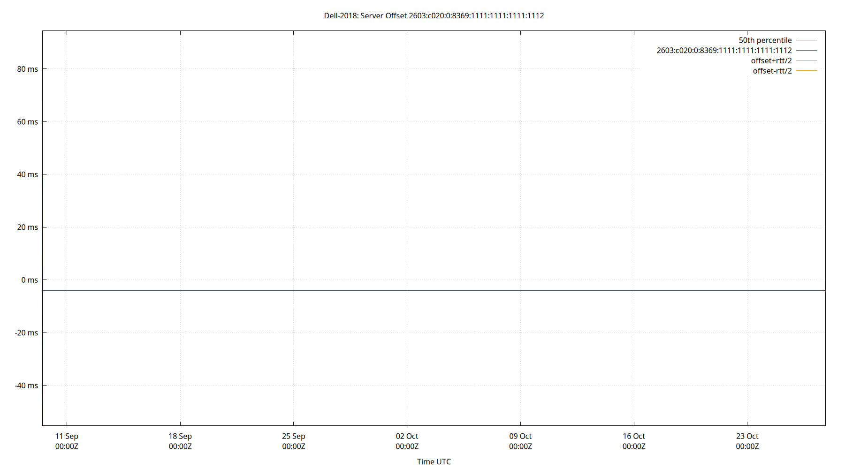Toggle the offset+rtt/2 legend entry
Viewport: 868px width, 469px height.
point(771,61)
